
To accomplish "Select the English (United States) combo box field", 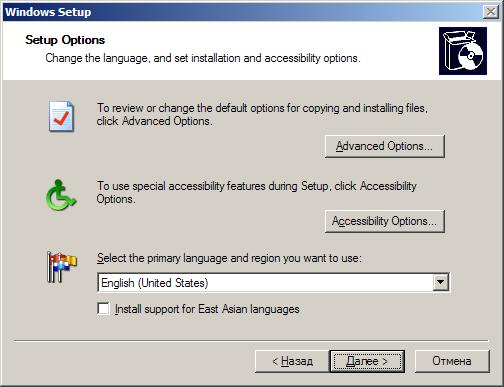I will coord(273,283).
